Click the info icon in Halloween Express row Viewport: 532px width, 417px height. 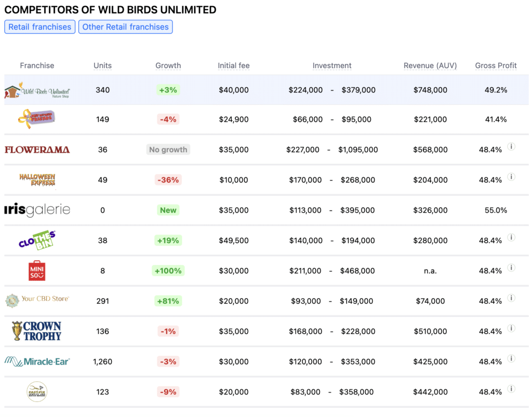point(511,177)
